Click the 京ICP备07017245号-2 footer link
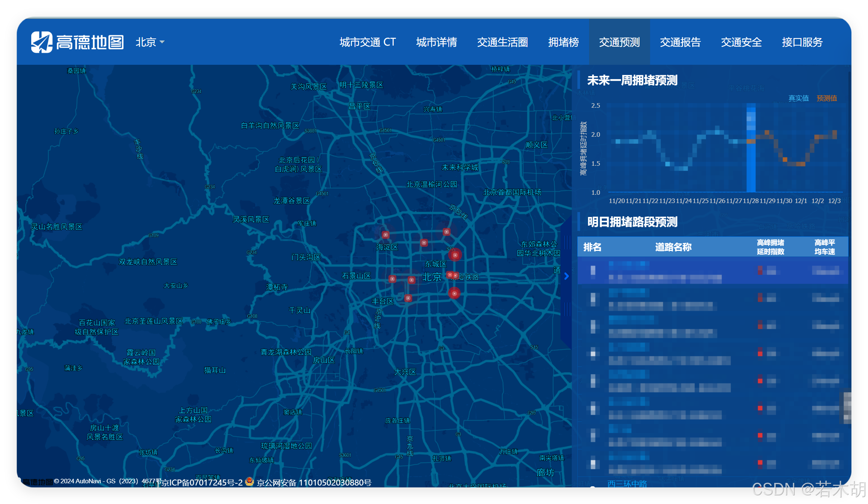The width and height of the screenshot is (868, 504). coord(202,483)
